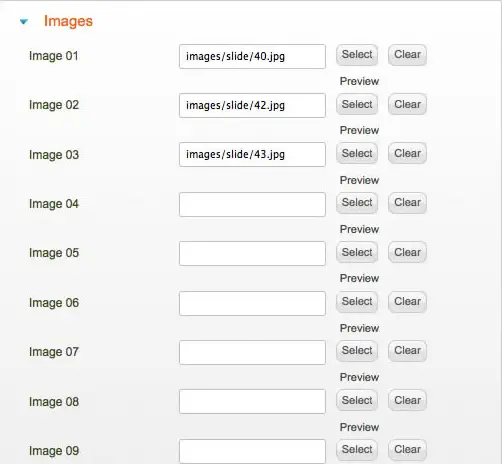Click Clear button for Image 07
Viewport: 502px width, 464px height.
[407, 351]
